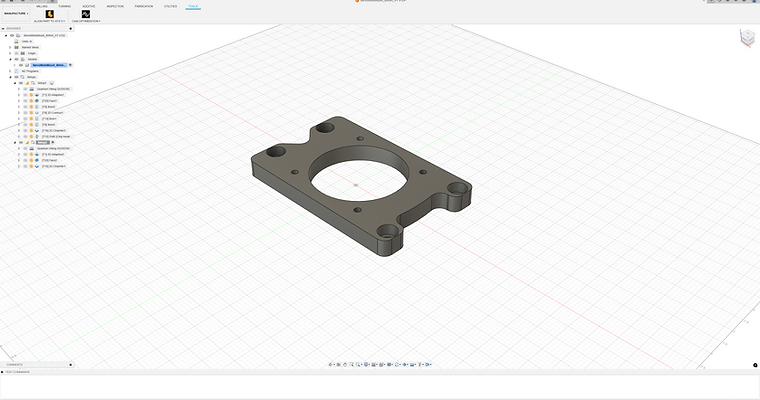Click the browser panel options dot

tap(71, 29)
